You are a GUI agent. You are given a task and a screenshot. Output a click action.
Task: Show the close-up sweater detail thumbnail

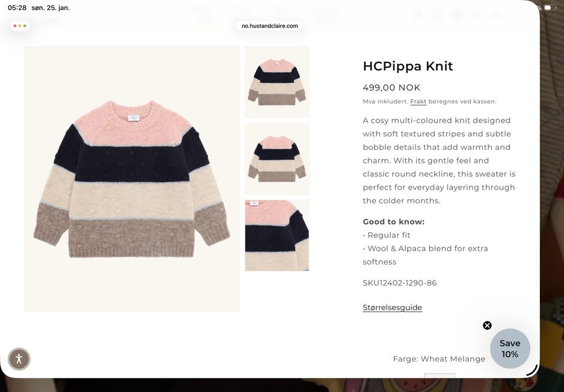point(277,236)
